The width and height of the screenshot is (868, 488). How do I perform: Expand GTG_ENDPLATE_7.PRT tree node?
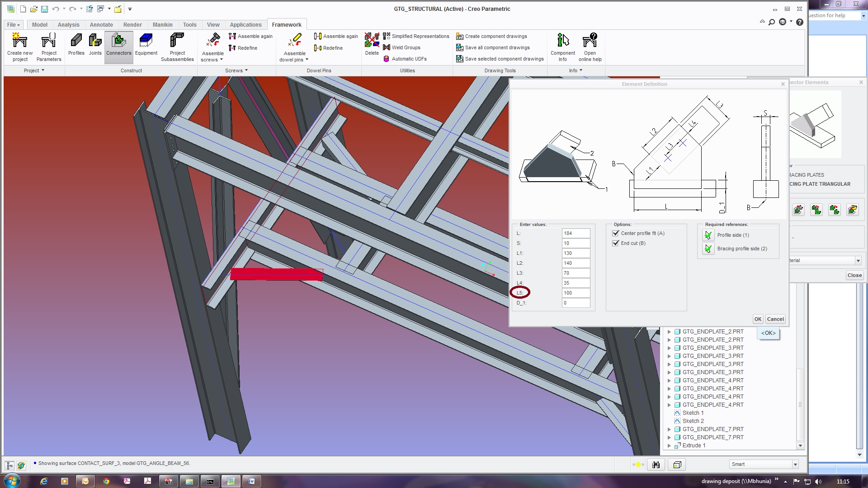point(669,429)
